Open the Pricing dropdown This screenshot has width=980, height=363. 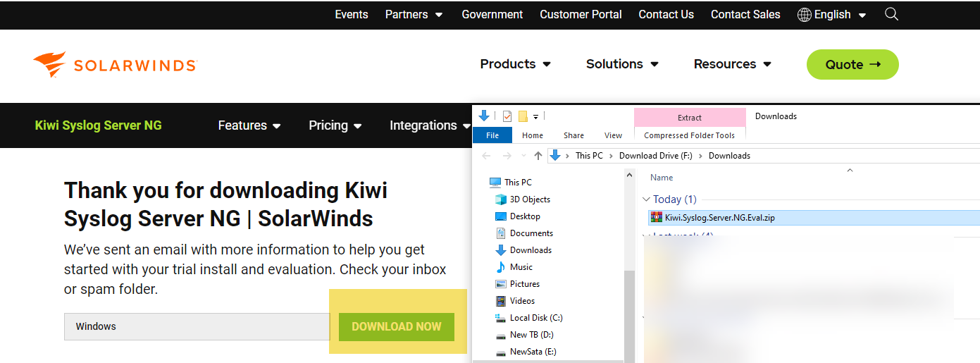(x=335, y=125)
